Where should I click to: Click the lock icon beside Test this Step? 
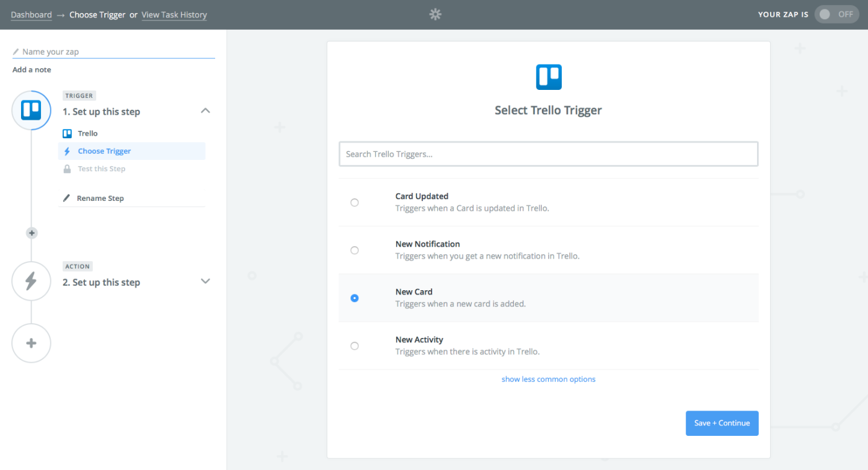[67, 169]
